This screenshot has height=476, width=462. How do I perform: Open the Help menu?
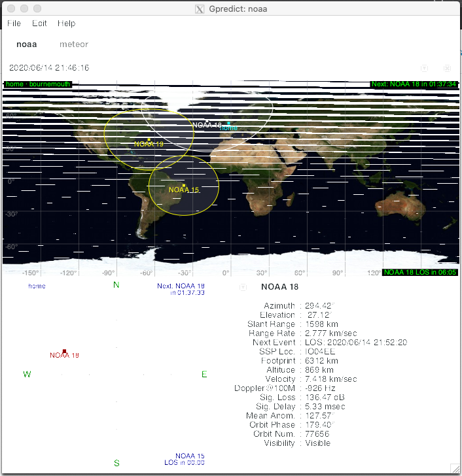coord(67,24)
